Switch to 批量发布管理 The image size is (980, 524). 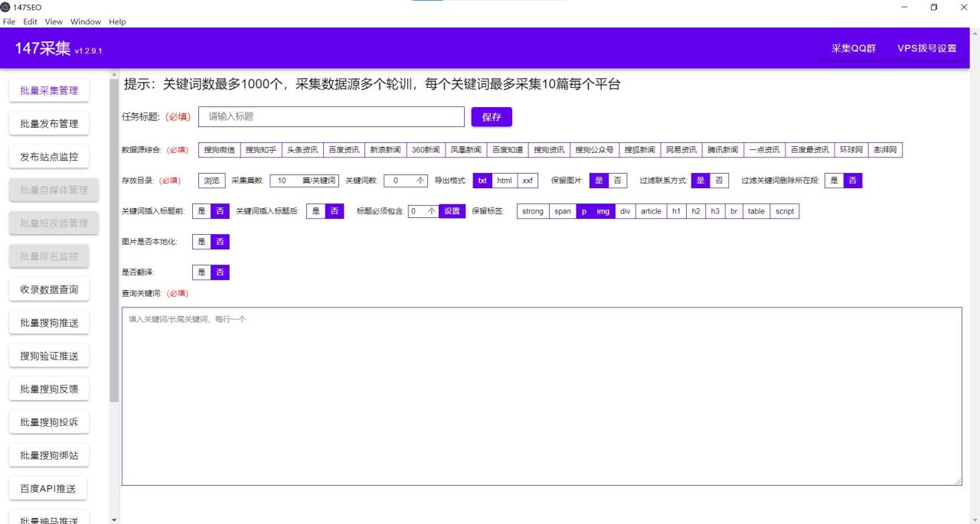click(x=48, y=123)
